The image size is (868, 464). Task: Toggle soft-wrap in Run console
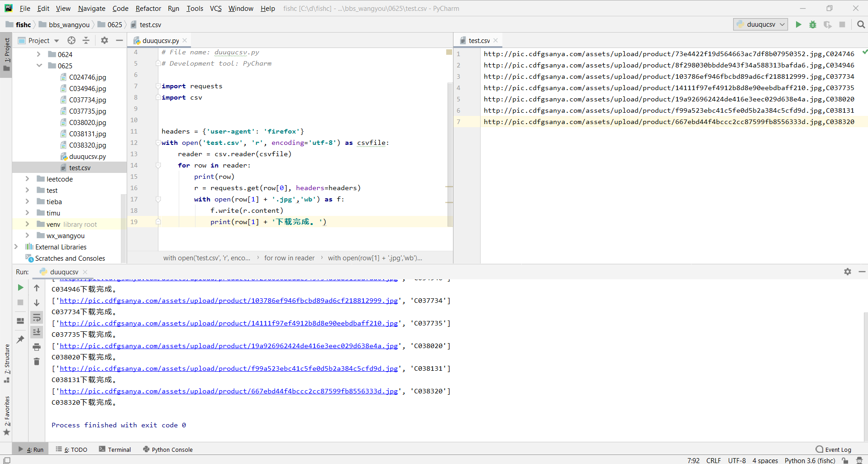[37, 317]
